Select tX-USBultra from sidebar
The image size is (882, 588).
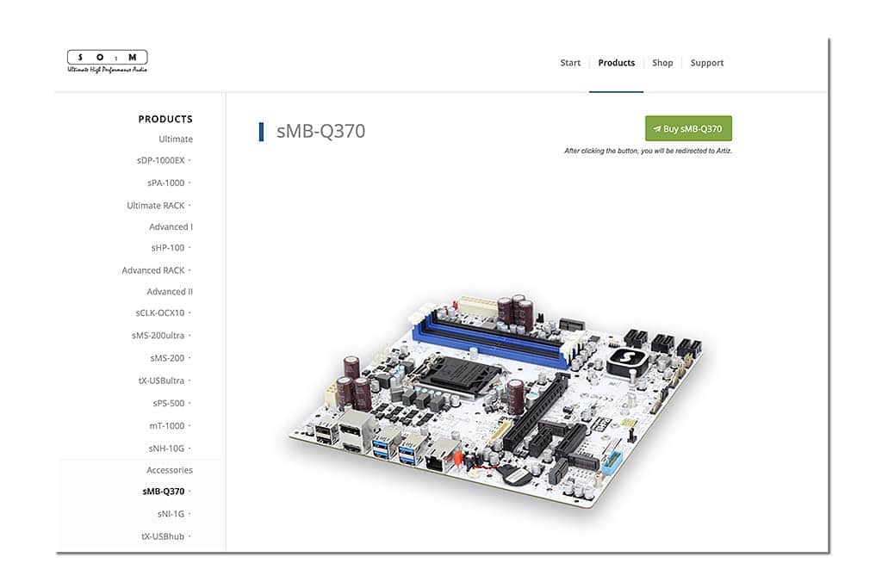(x=161, y=381)
